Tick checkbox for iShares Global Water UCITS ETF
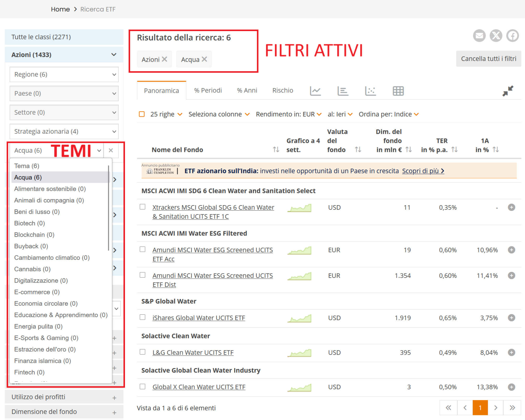Screen dimensions: 525x420 click(142, 317)
